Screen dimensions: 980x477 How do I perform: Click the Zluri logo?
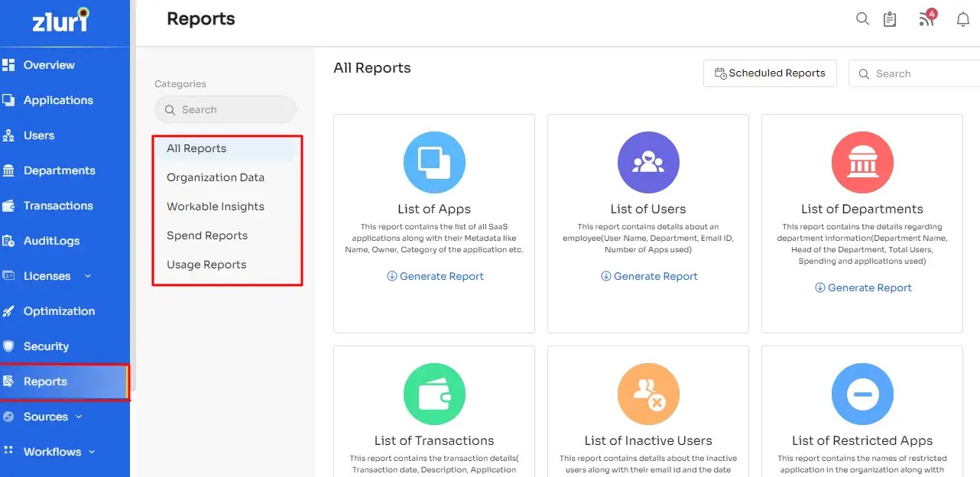click(60, 20)
